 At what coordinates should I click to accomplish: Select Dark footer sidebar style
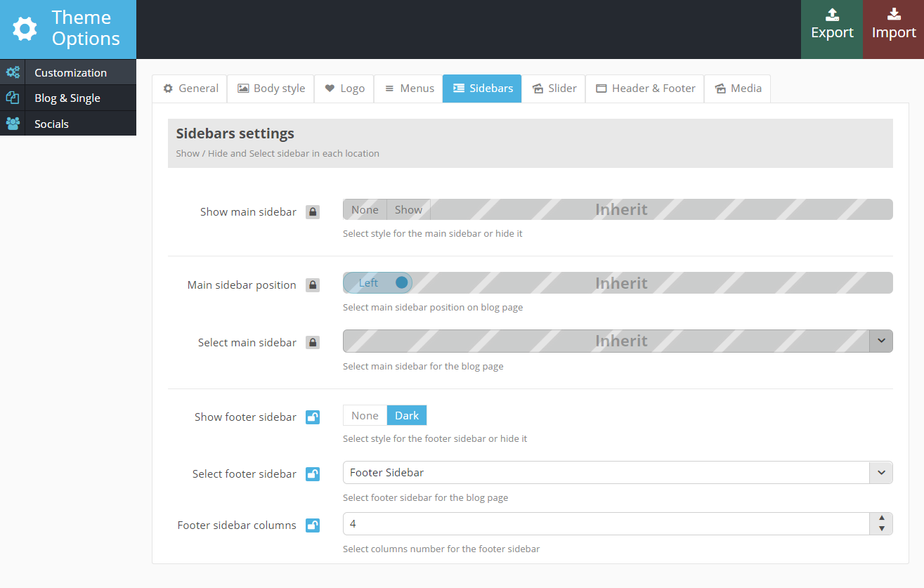pos(407,416)
